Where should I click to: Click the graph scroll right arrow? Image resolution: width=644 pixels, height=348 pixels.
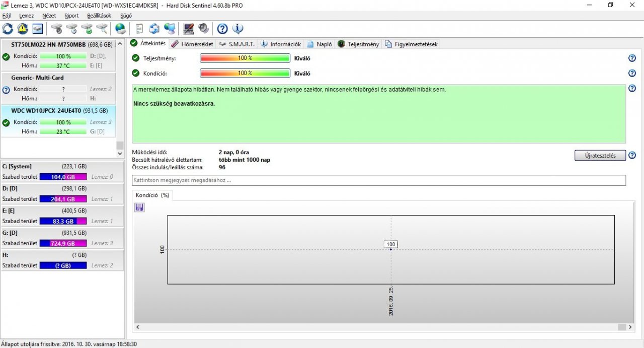point(630,327)
